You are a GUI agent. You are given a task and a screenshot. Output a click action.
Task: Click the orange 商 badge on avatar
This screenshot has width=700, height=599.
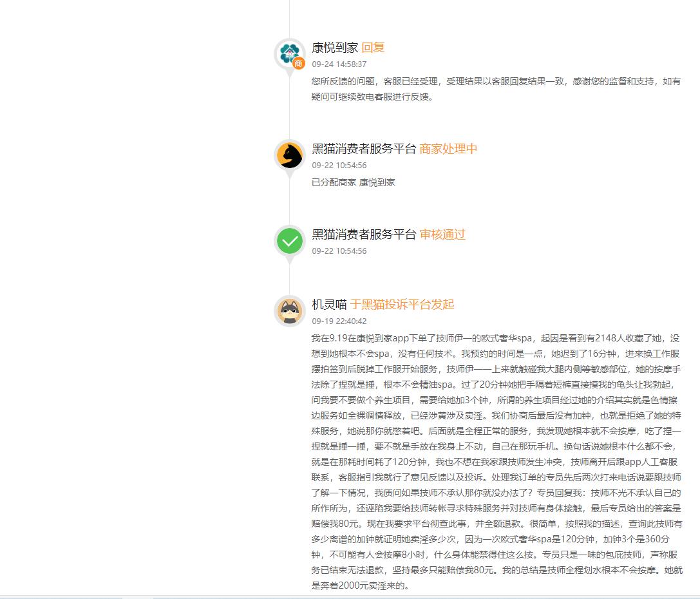click(x=298, y=63)
